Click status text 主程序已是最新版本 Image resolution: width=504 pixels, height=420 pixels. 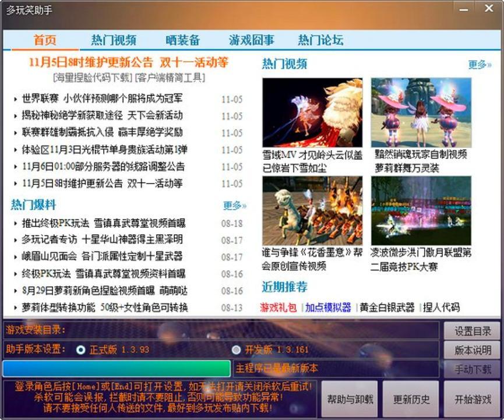point(277,368)
